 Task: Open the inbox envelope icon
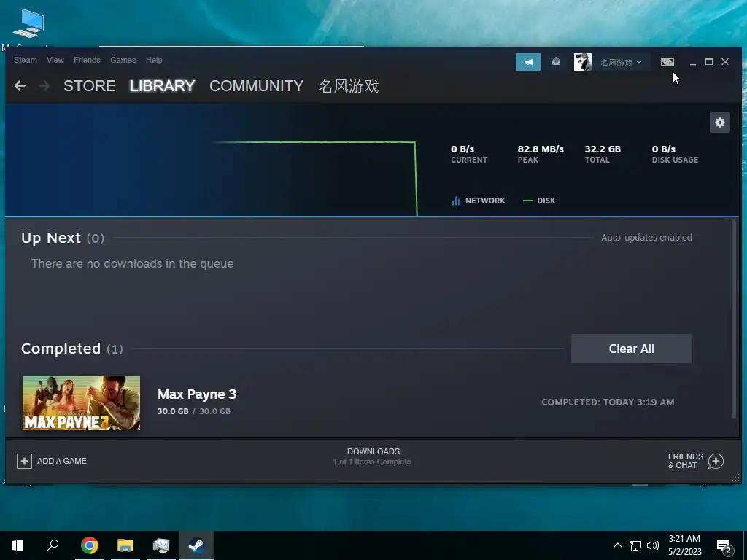coord(556,62)
